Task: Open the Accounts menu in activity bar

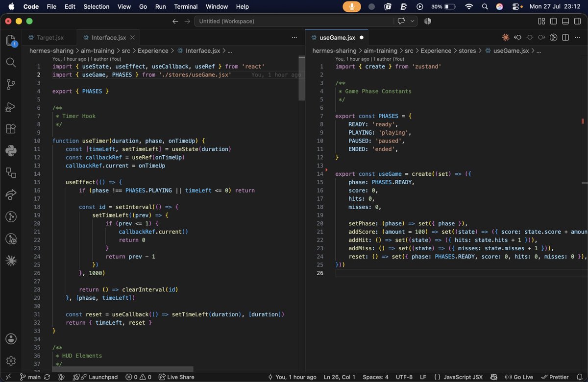Action: coord(11,339)
